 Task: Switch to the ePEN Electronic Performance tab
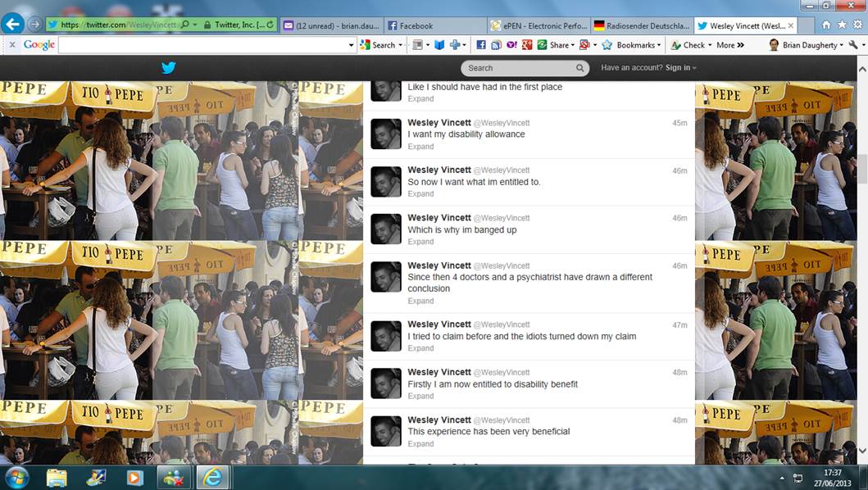pos(539,25)
